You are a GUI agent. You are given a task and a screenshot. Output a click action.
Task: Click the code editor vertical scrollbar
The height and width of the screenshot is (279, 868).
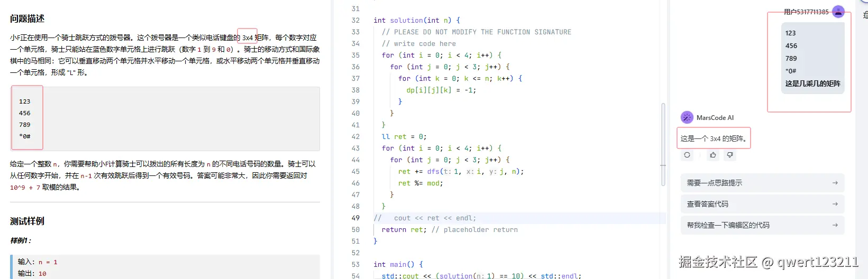coord(663,144)
